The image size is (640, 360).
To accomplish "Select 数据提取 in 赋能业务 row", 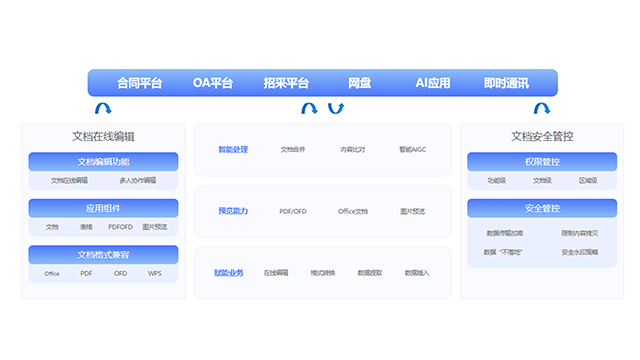I will coord(370,273).
